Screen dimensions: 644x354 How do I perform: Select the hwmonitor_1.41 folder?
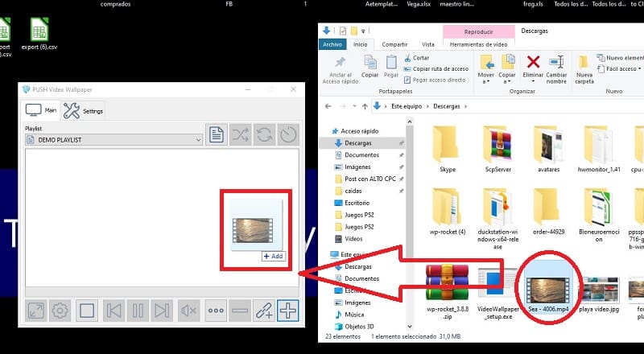[x=599, y=149]
